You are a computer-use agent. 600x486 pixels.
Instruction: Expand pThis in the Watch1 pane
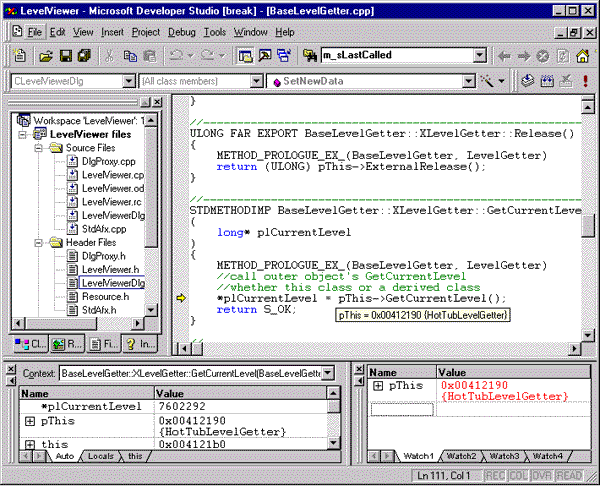[x=378, y=385]
